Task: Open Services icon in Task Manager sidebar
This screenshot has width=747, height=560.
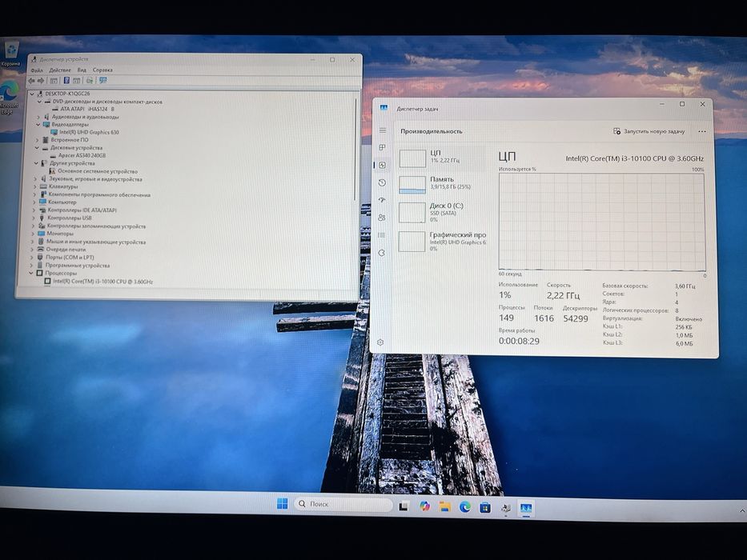Action: 381,252
